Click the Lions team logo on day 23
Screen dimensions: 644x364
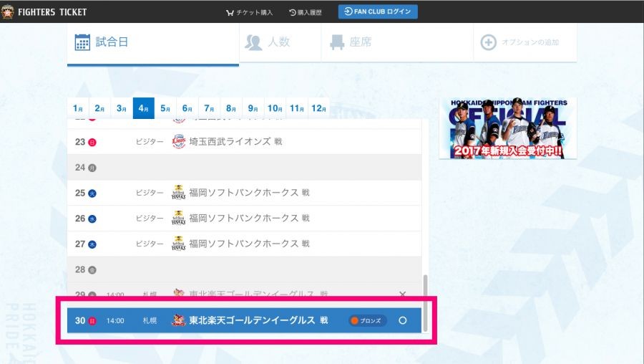click(x=179, y=141)
